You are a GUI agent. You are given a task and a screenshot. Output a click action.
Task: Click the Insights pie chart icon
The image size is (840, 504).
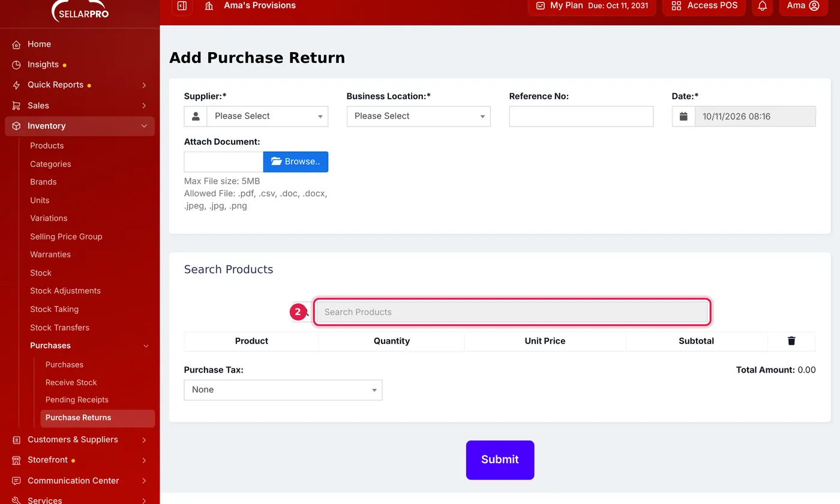coord(16,65)
